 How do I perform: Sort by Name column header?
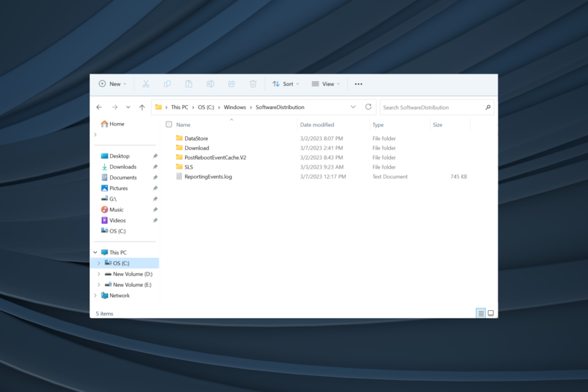pos(183,125)
